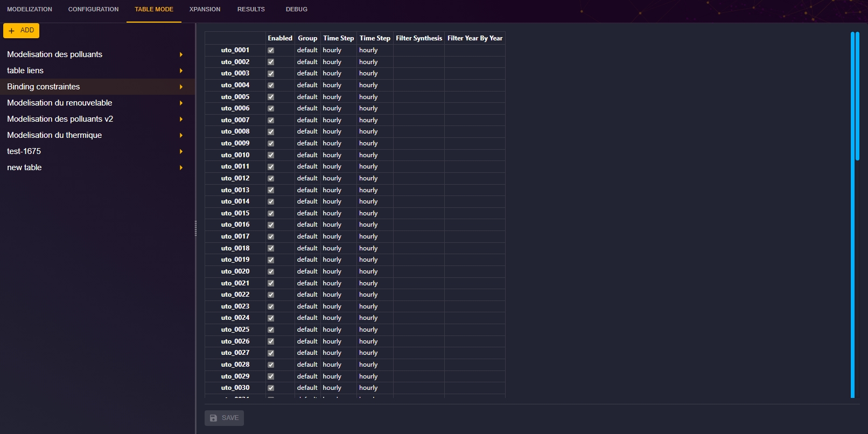Select the uto_0003 row header

click(x=235, y=73)
